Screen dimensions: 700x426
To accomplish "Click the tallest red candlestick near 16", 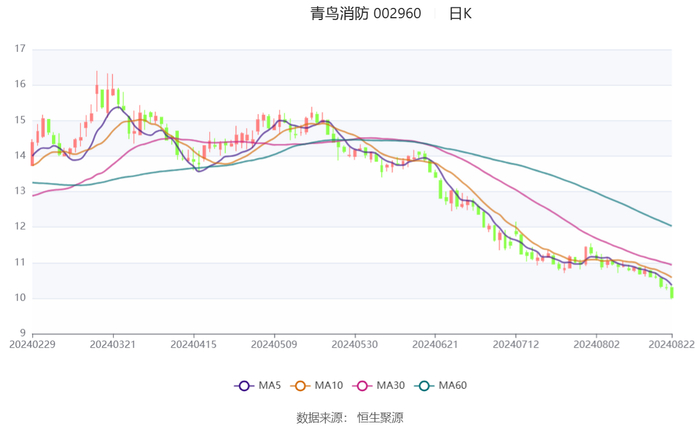I will [96, 92].
